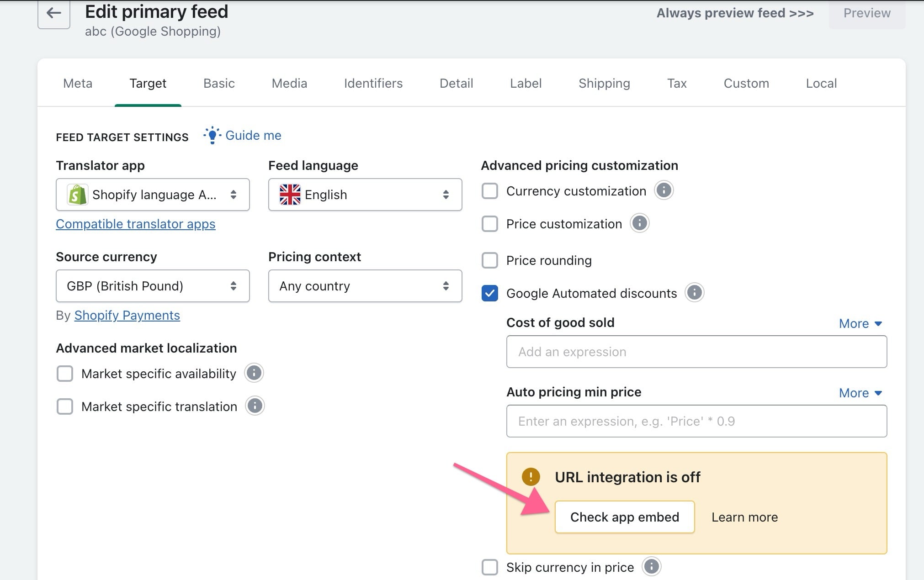Enable Market specific translation checkbox

(x=65, y=406)
